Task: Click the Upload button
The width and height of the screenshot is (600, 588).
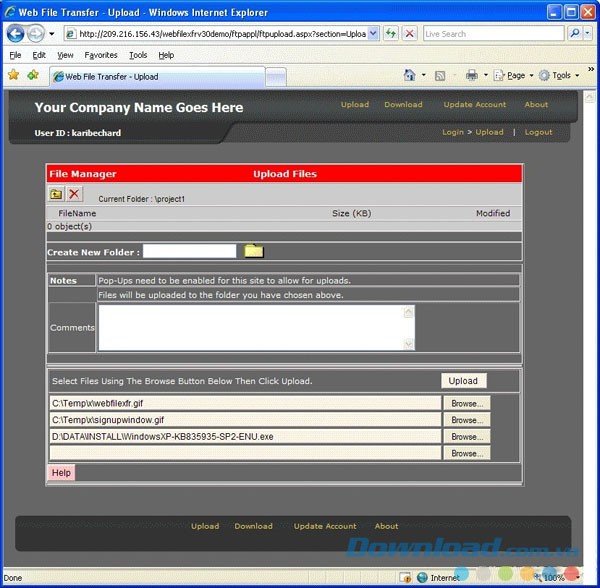Action: point(463,381)
